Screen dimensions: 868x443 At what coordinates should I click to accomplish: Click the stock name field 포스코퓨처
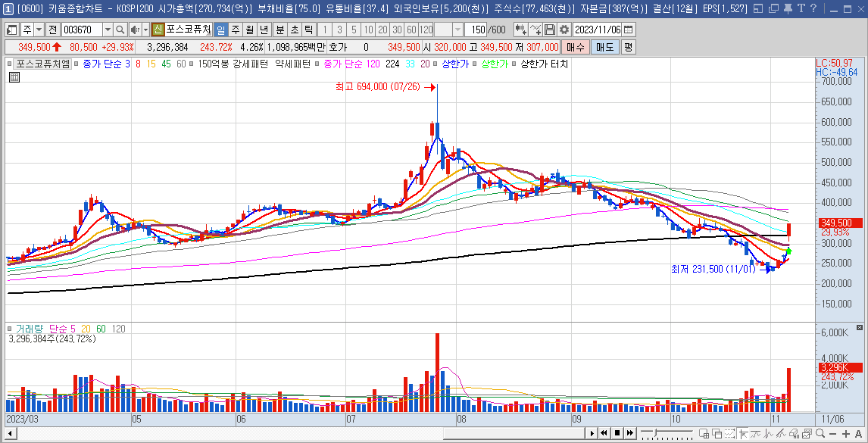pyautogui.click(x=188, y=30)
